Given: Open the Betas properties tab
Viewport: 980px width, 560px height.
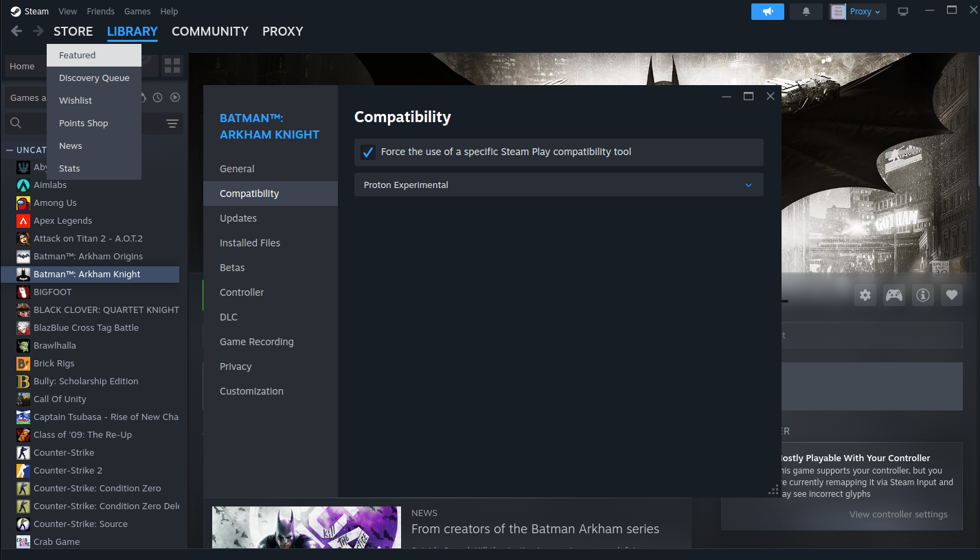Looking at the screenshot, I should tap(271, 268).
